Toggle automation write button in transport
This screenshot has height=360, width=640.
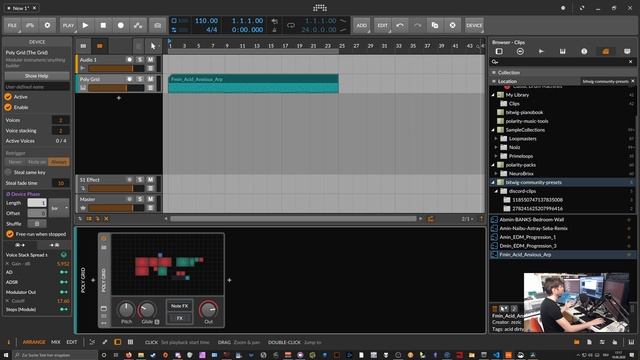[x=138, y=25]
